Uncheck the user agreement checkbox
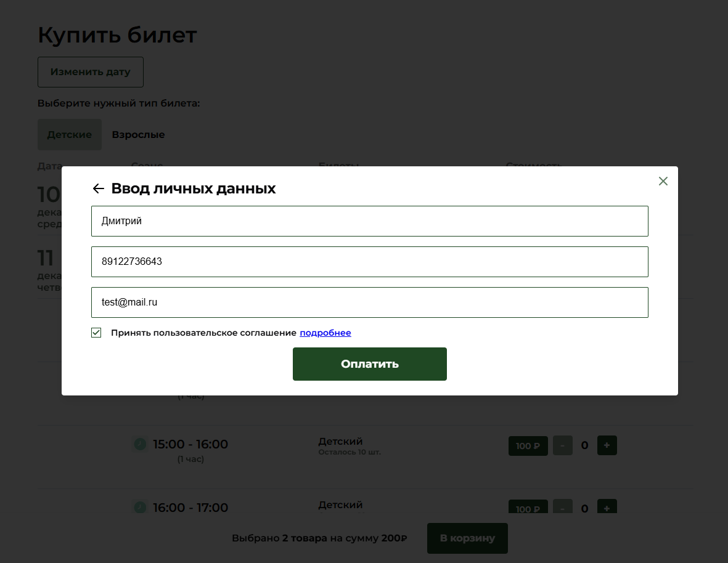Screen dimensions: 728x563 pos(96,333)
